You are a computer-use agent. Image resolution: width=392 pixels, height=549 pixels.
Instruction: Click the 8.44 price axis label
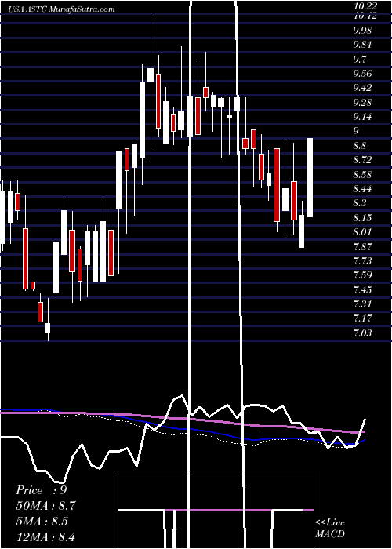click(362, 189)
